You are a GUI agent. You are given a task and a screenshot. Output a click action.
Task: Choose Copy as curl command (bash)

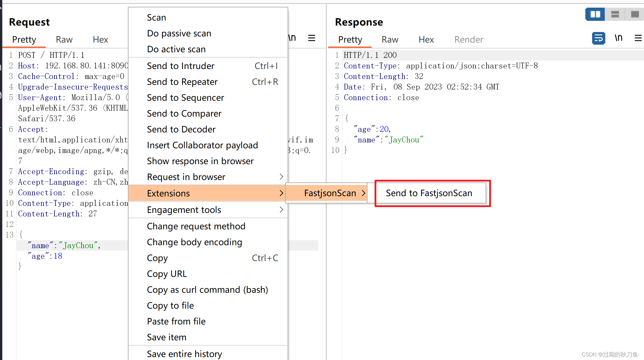(x=208, y=290)
